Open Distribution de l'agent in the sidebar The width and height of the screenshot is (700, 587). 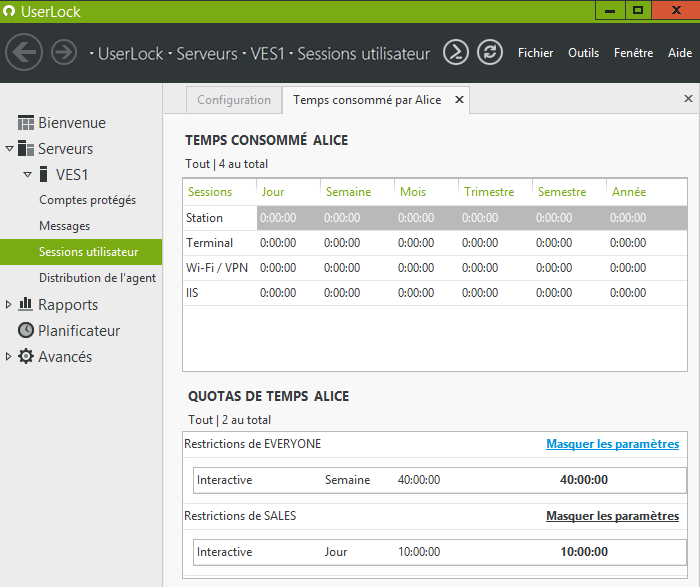(x=97, y=278)
